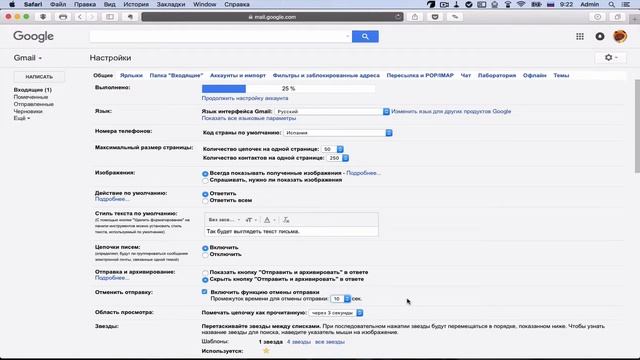Open 'Пересылка и POP/IMAP' tab
Viewport: 640px width, 360px height.
pyautogui.click(x=420, y=76)
